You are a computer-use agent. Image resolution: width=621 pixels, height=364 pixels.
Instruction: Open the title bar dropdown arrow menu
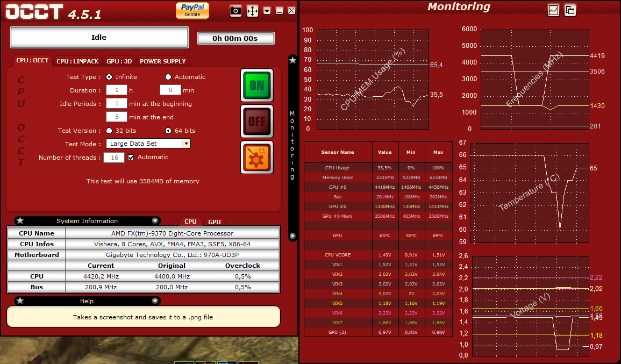267,11
